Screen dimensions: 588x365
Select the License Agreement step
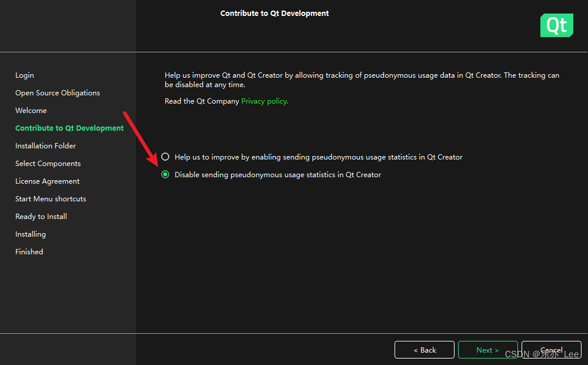[x=48, y=181]
